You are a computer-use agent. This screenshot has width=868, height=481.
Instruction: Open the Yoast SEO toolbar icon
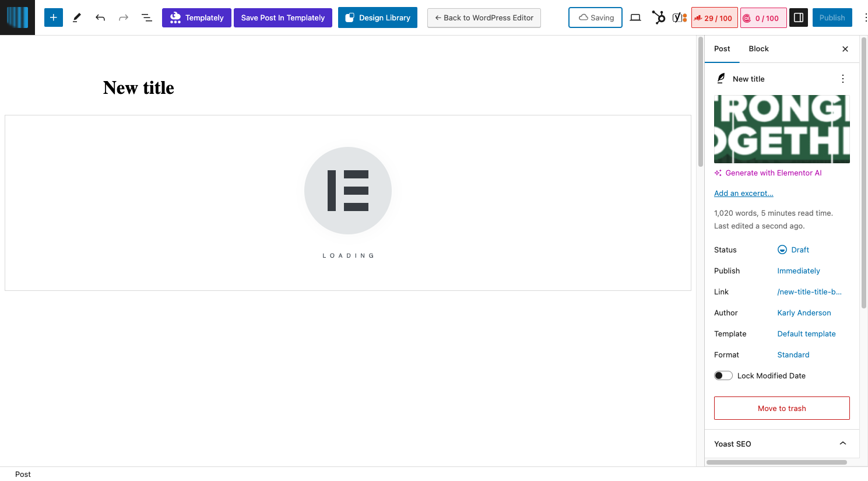tap(679, 17)
